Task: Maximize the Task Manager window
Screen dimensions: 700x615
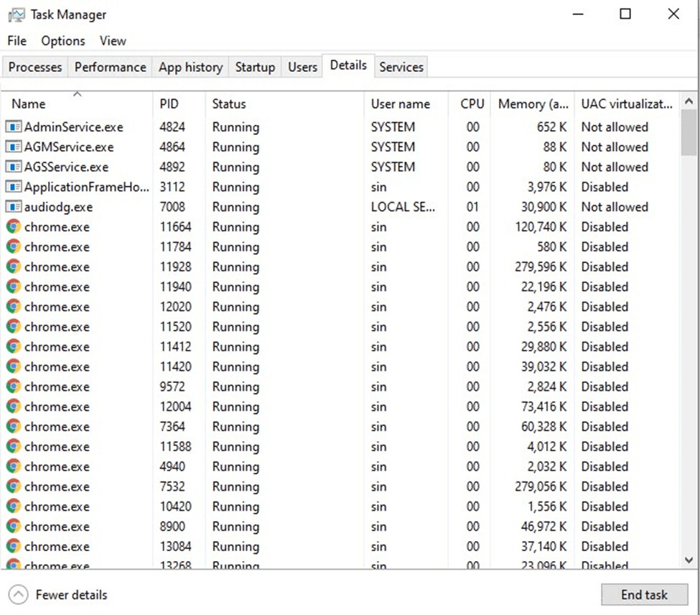Action: pos(625,14)
